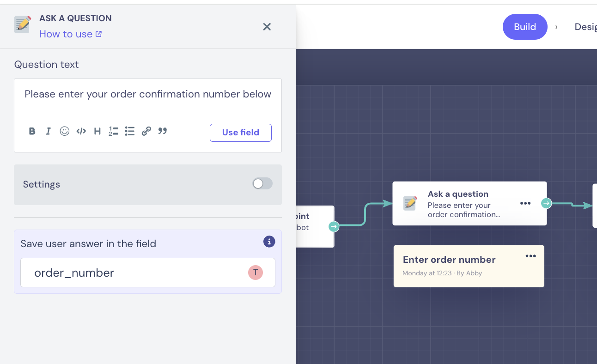The image size is (597, 364).
Task: Insert inline code formatting
Action: 81,131
